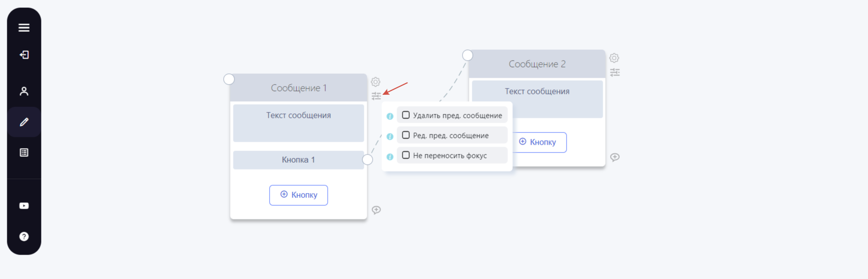Open gear settings of Сообщение 2
Image resolution: width=868 pixels, height=279 pixels.
point(614,58)
